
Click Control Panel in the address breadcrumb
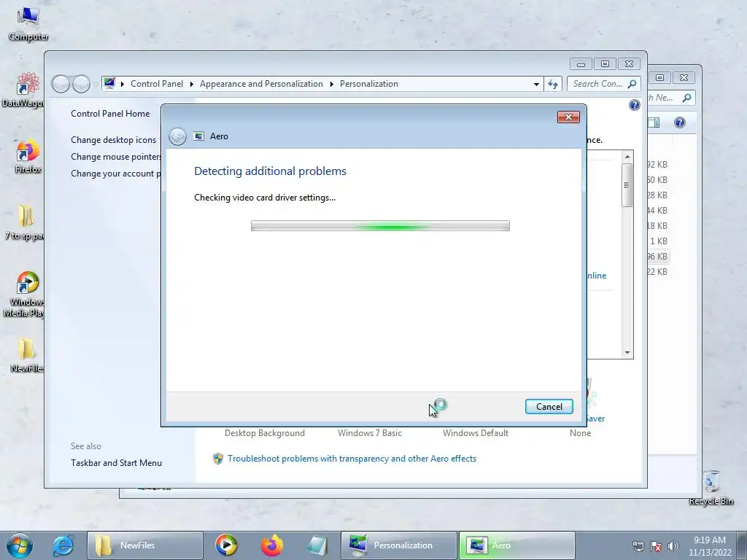click(157, 84)
